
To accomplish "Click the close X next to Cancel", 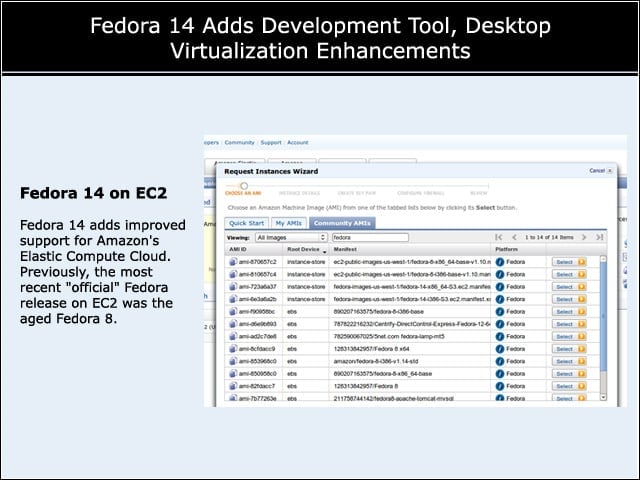I will [x=610, y=171].
